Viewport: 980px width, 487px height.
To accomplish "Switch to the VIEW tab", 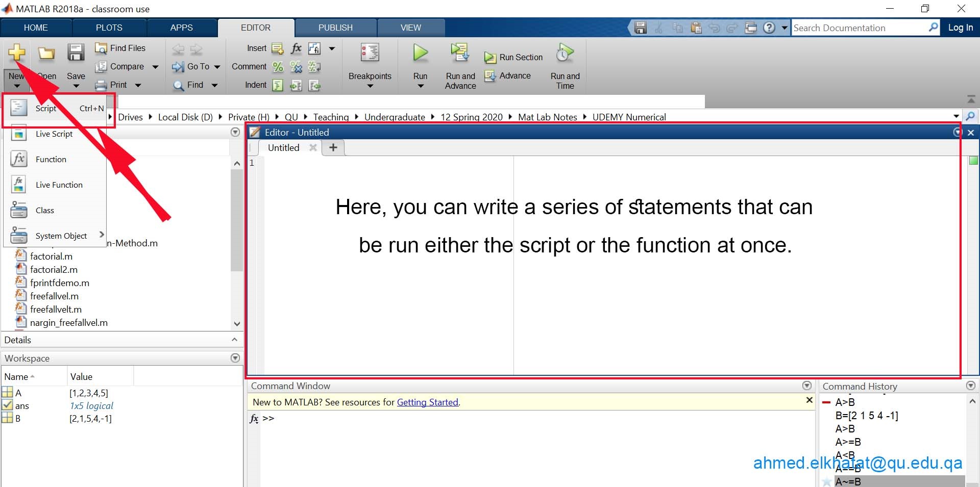I will (411, 28).
